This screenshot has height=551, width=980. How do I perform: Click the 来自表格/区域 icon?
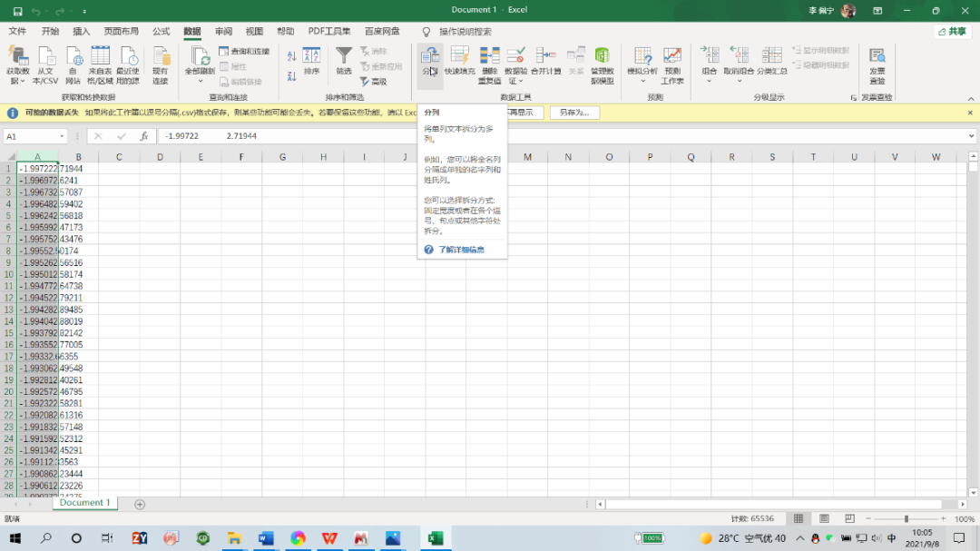(100, 65)
